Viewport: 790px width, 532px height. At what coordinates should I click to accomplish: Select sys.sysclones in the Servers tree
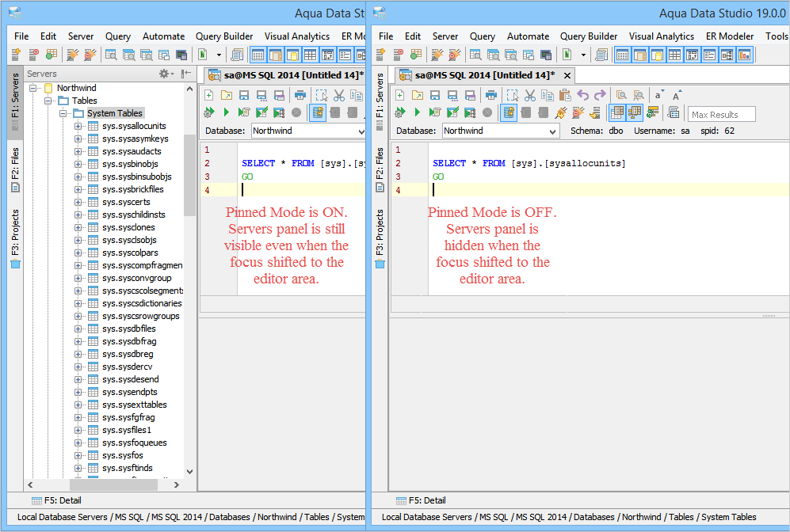pos(128,227)
